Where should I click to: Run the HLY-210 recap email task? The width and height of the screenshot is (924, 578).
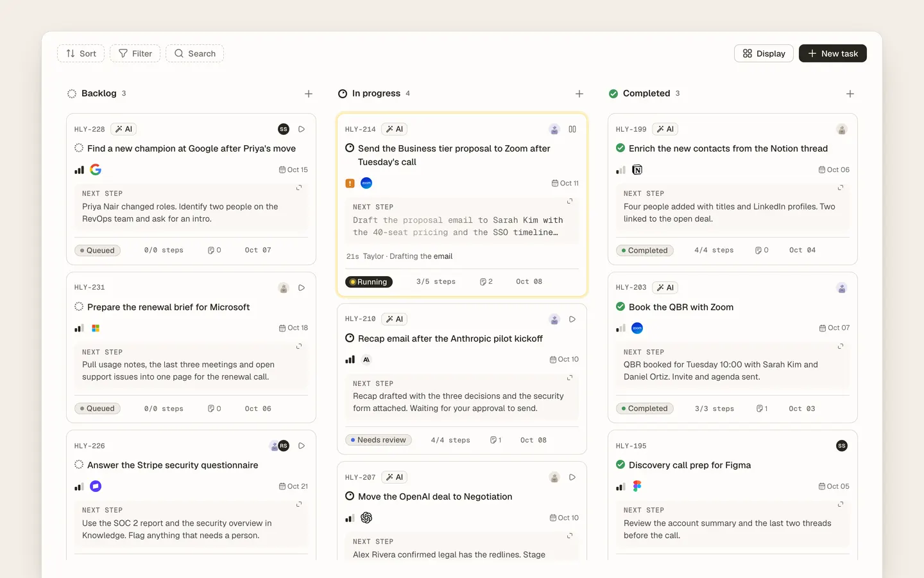pyautogui.click(x=572, y=319)
